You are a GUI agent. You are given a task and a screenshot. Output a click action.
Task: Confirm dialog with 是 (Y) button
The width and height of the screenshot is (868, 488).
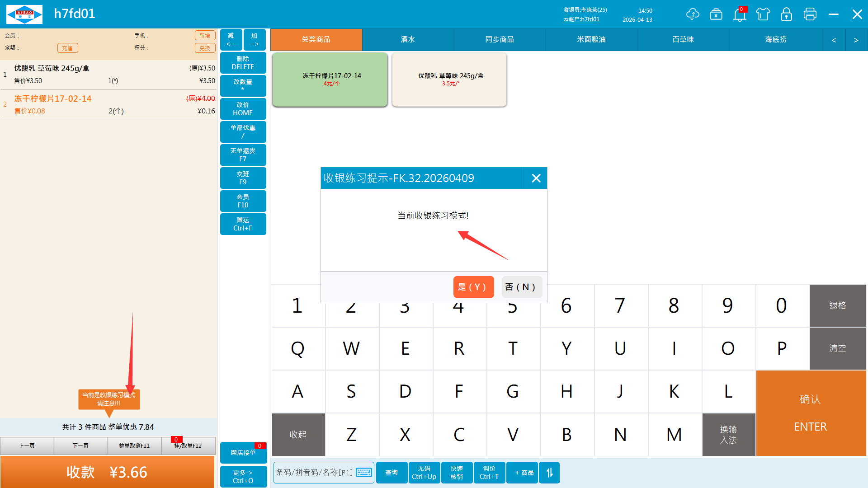click(x=473, y=287)
